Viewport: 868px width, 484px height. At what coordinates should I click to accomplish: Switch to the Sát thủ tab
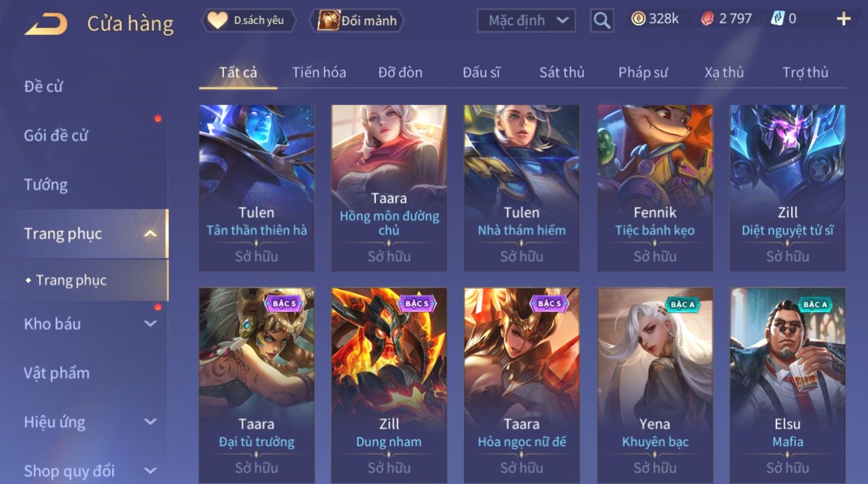[562, 72]
